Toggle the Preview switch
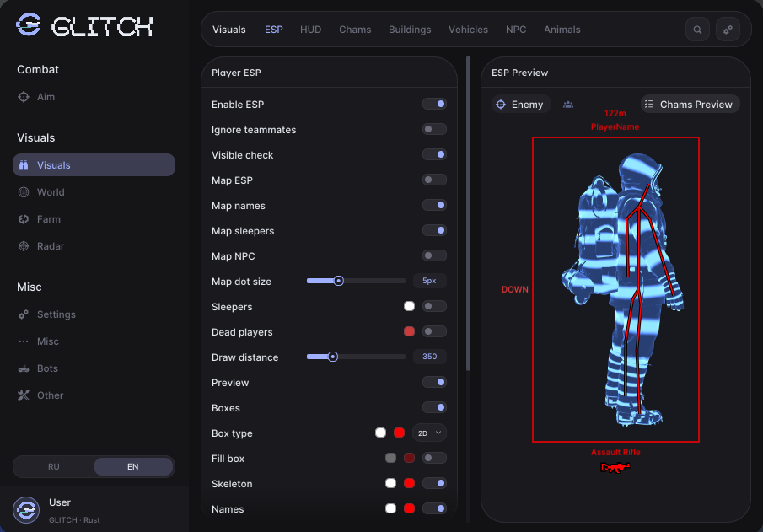Image resolution: width=763 pixels, height=532 pixels. [434, 382]
